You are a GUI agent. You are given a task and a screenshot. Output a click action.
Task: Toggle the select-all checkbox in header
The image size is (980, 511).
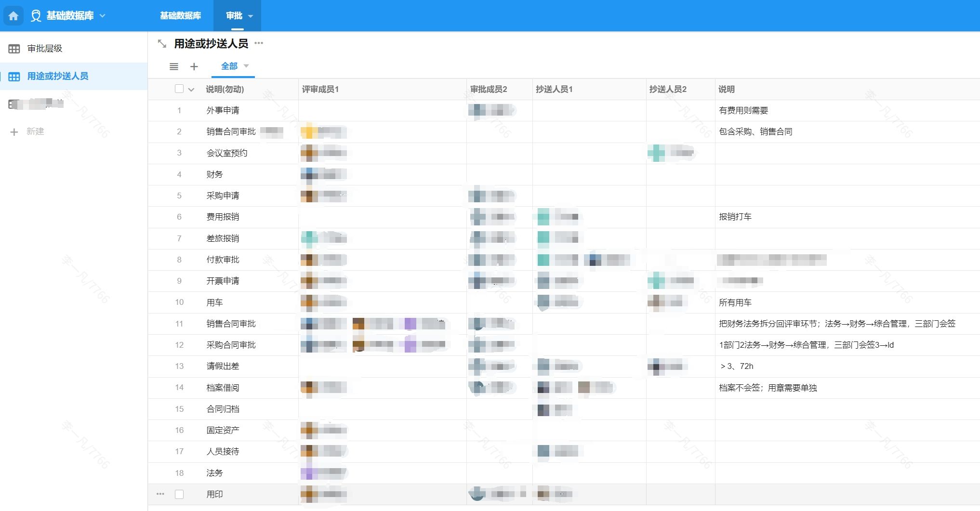point(179,89)
